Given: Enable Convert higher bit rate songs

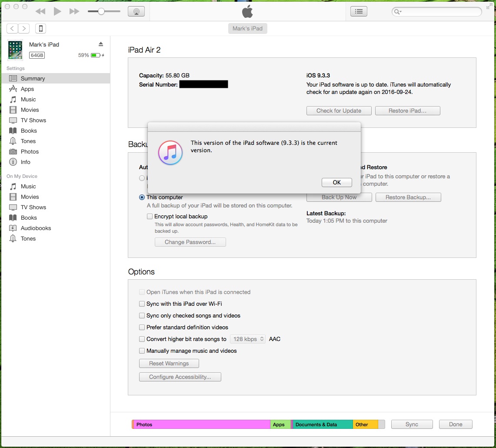Looking at the screenshot, I should click(142, 339).
